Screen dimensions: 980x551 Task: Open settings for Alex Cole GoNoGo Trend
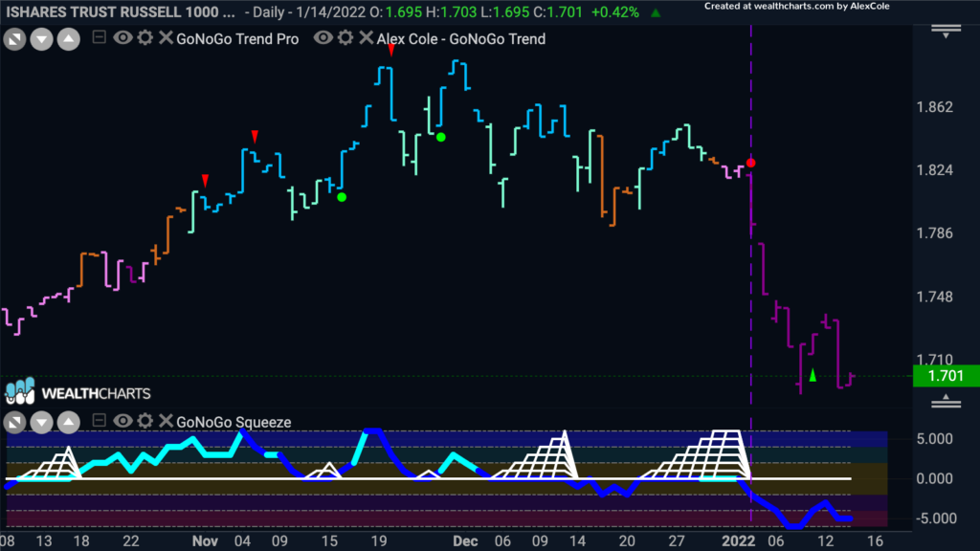click(x=345, y=38)
